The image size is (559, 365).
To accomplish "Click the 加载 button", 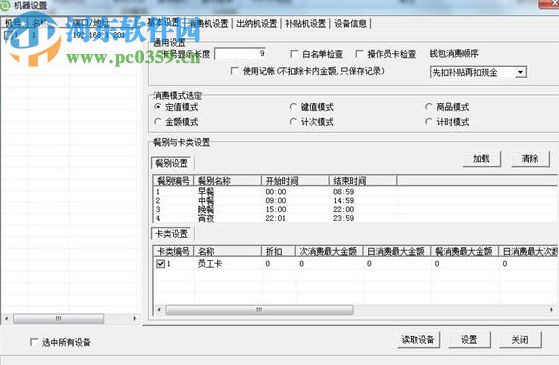I will pyautogui.click(x=482, y=159).
